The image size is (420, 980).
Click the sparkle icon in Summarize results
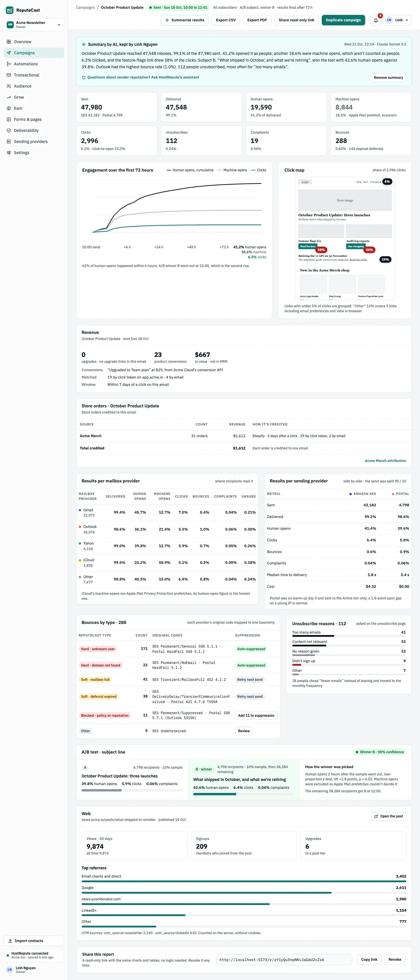[167, 20]
